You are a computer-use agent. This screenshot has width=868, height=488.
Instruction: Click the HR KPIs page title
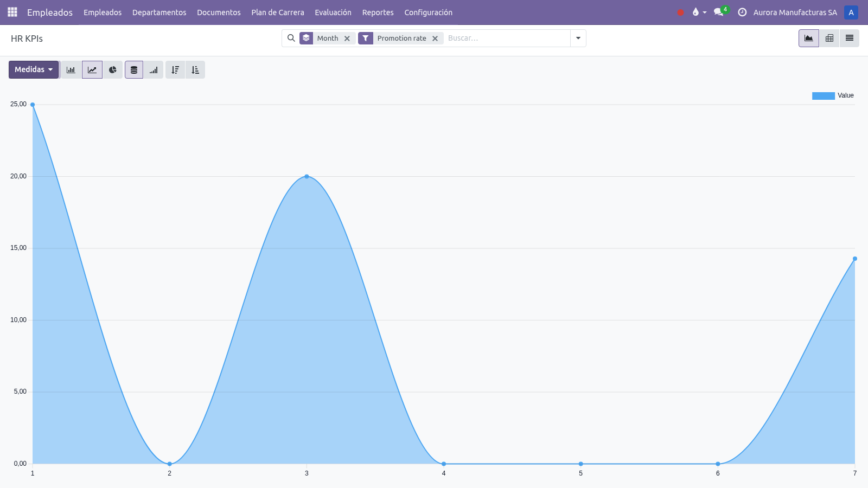(27, 38)
